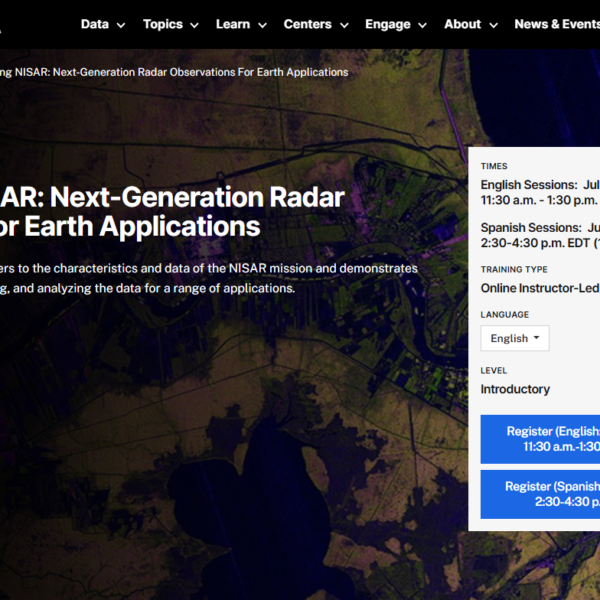
Task: Click the 'Online Instructor-Led' training type text
Action: tap(540, 288)
